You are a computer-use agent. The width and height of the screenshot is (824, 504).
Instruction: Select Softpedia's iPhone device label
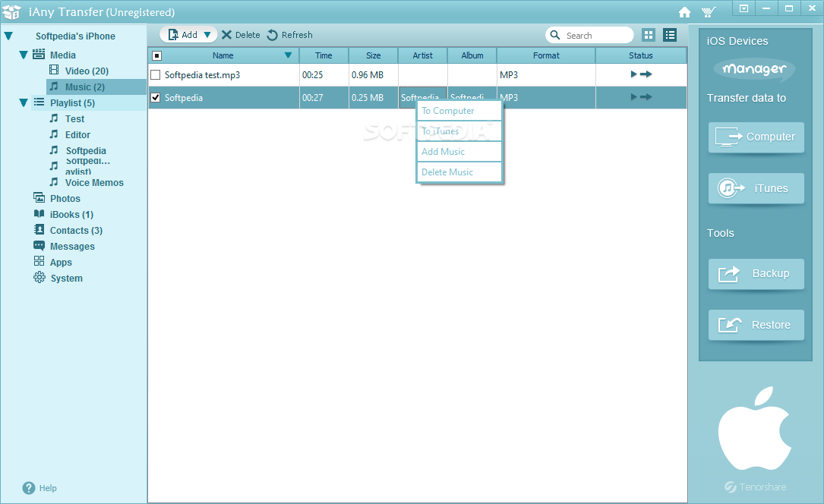click(x=75, y=36)
